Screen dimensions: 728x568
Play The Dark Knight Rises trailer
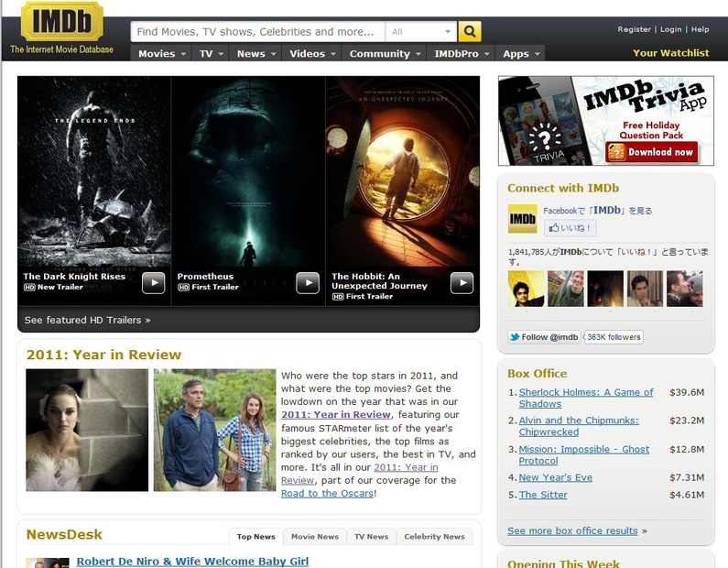pyautogui.click(x=153, y=283)
